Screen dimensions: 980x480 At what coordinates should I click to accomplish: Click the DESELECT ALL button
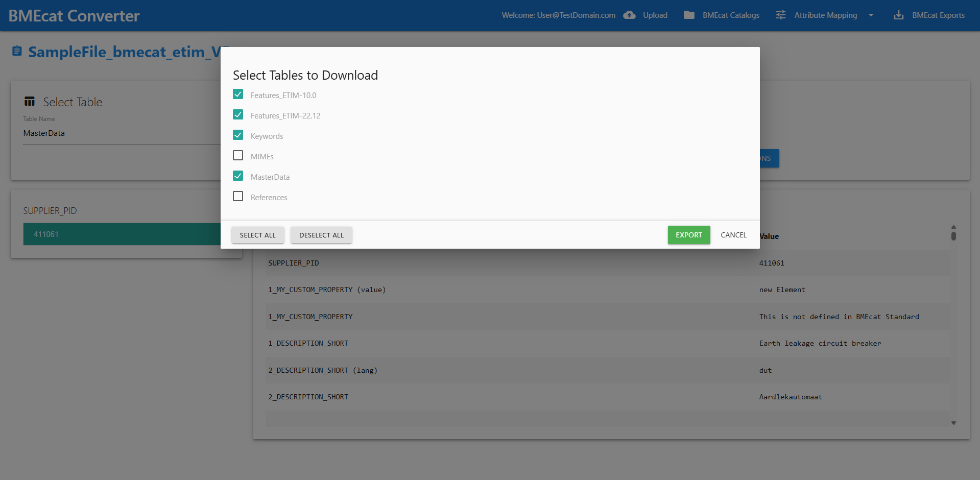(x=322, y=235)
